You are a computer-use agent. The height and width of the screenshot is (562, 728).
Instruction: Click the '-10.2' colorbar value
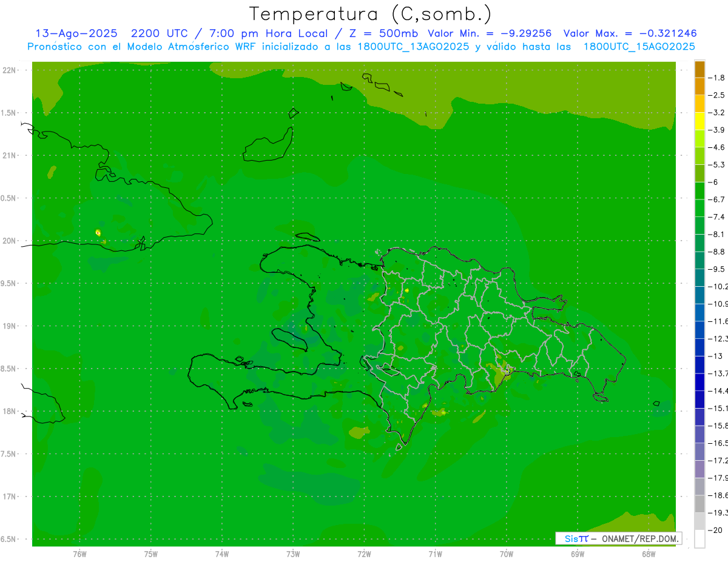point(719,286)
